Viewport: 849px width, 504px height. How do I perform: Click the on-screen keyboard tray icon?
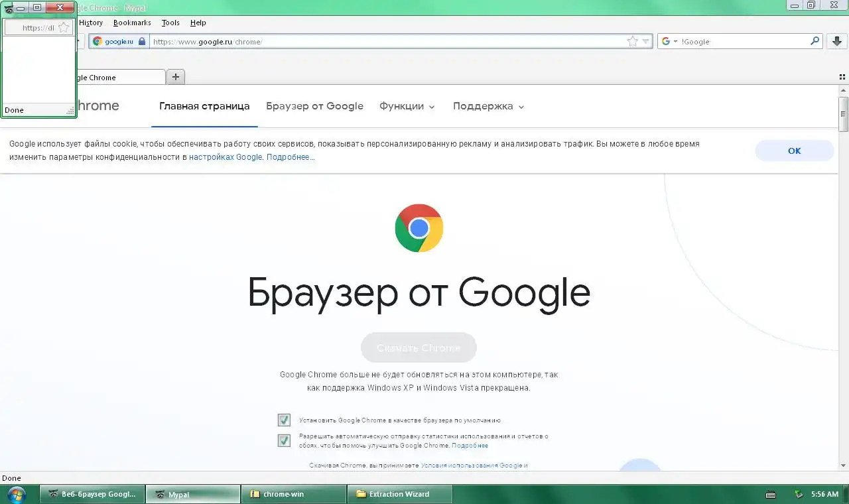point(771,495)
